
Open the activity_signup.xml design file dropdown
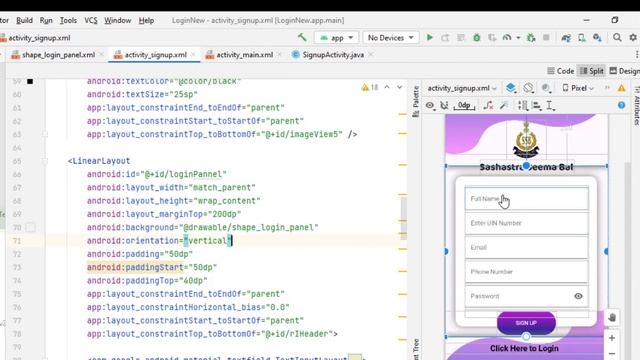(x=462, y=88)
